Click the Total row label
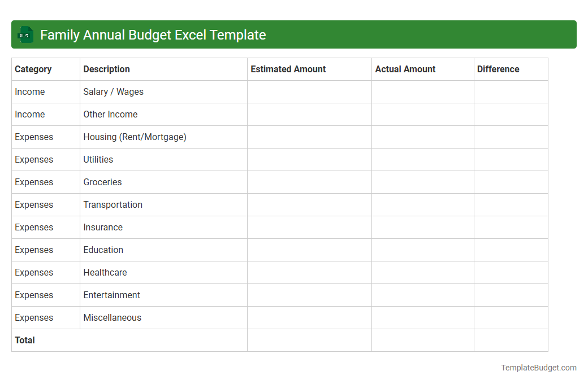The image size is (588, 384). 24,340
